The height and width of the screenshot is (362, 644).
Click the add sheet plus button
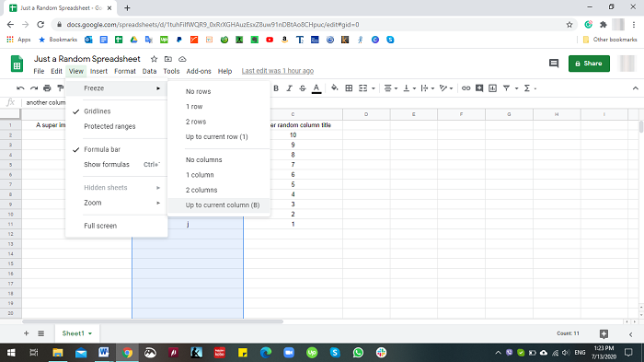pyautogui.click(x=27, y=333)
